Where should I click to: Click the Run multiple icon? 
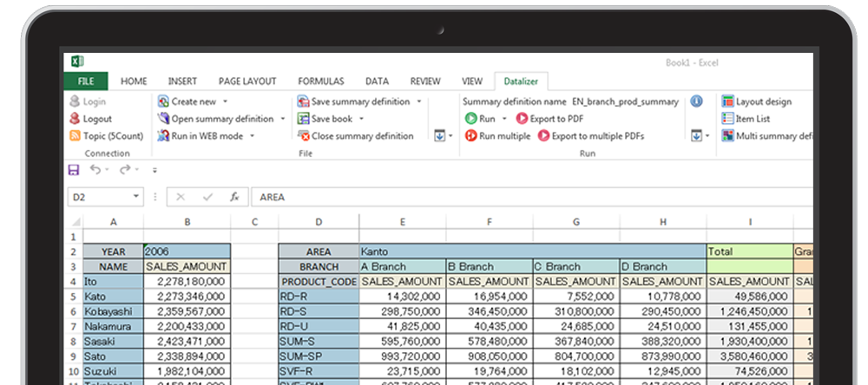point(471,136)
